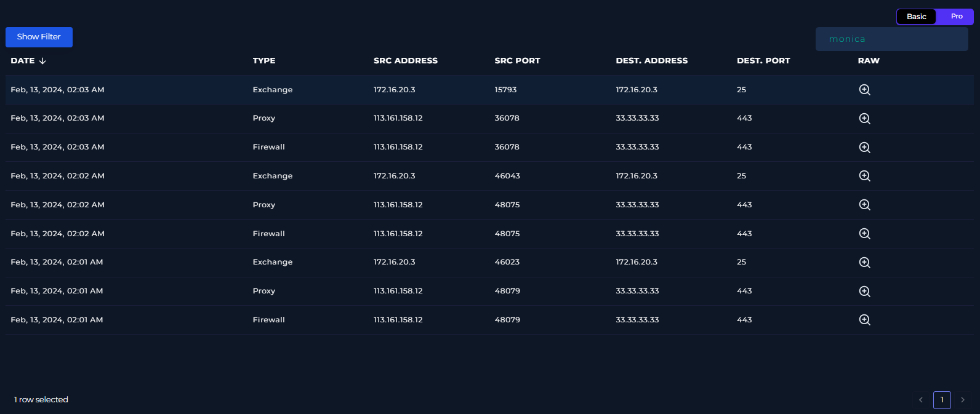Click the Show Filter button
Viewport: 980px width, 414px height.
point(39,37)
